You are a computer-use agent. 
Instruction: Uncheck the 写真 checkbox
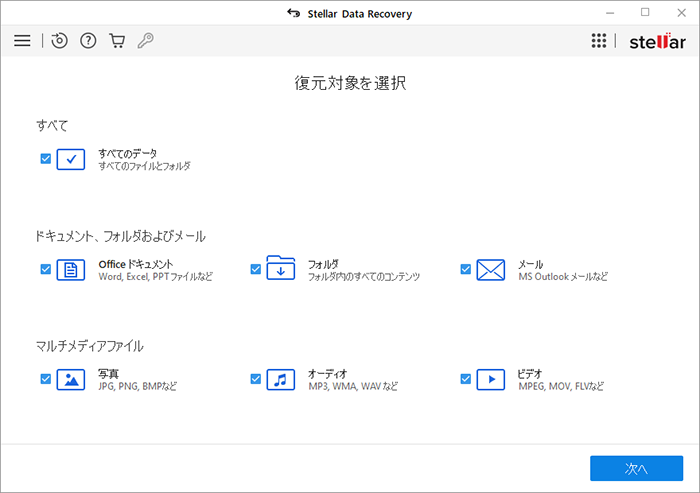coord(45,379)
